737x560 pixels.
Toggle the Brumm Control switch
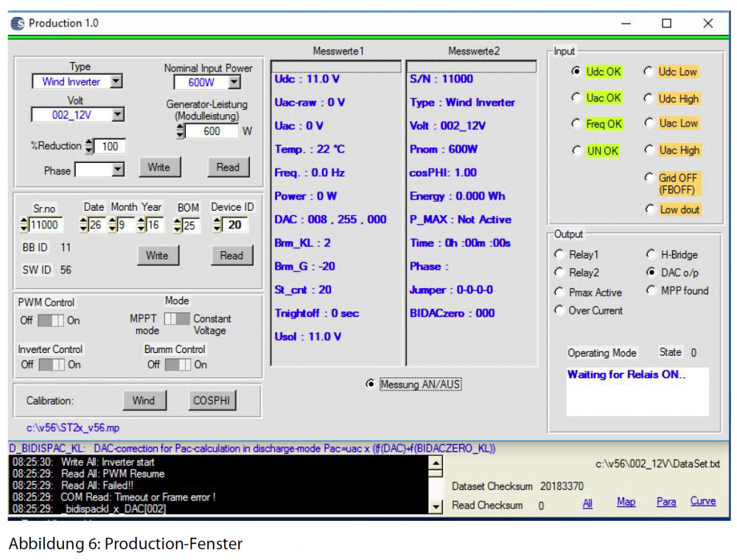click(x=178, y=365)
